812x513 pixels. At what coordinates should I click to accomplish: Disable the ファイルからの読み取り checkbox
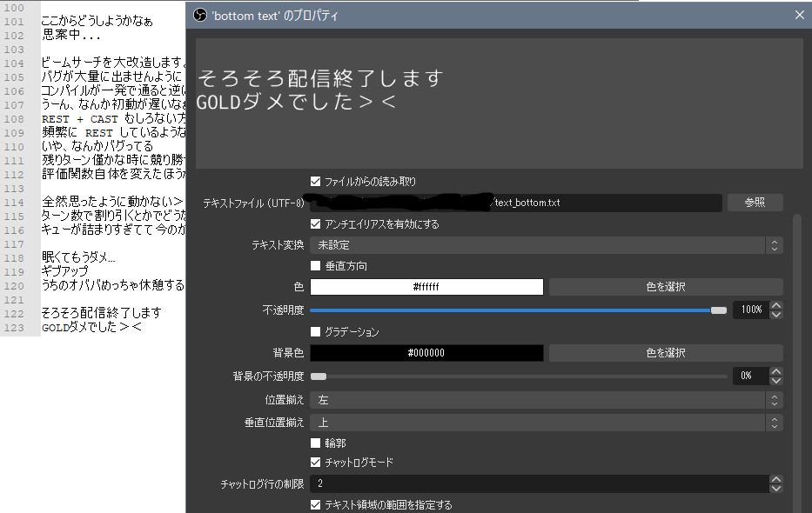[315, 181]
